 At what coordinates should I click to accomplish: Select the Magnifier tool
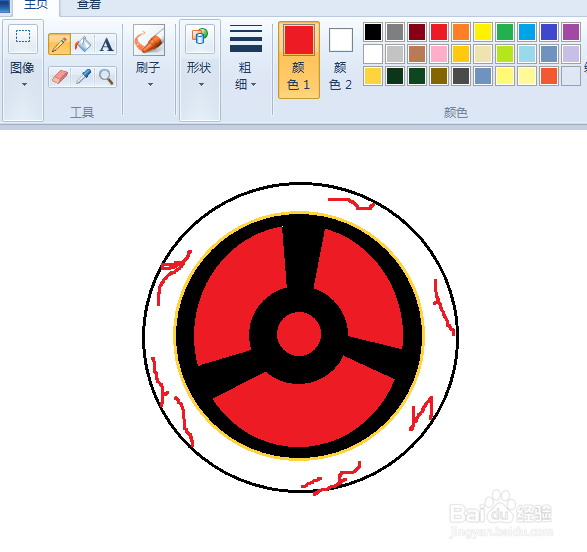click(x=106, y=77)
